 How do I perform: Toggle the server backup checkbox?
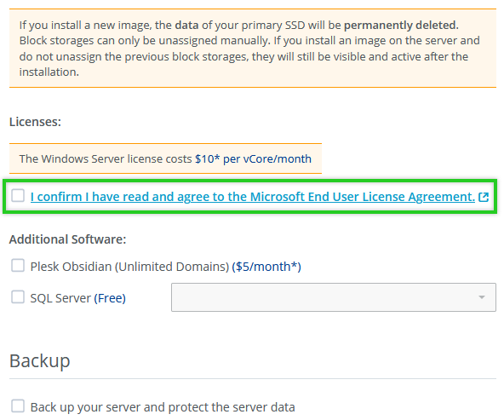point(18,406)
